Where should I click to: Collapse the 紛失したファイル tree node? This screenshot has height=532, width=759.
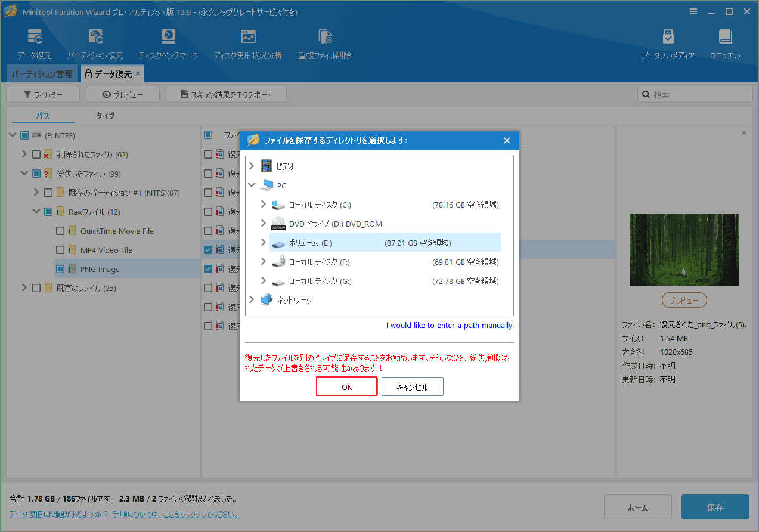[24, 174]
